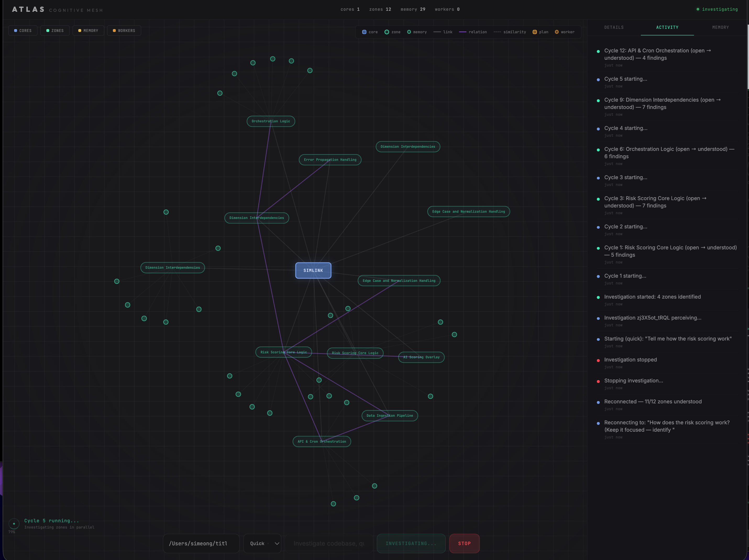Viewport: 749px width, 560px height.
Task: Click the /Users/simeong path input field
Action: click(x=201, y=543)
